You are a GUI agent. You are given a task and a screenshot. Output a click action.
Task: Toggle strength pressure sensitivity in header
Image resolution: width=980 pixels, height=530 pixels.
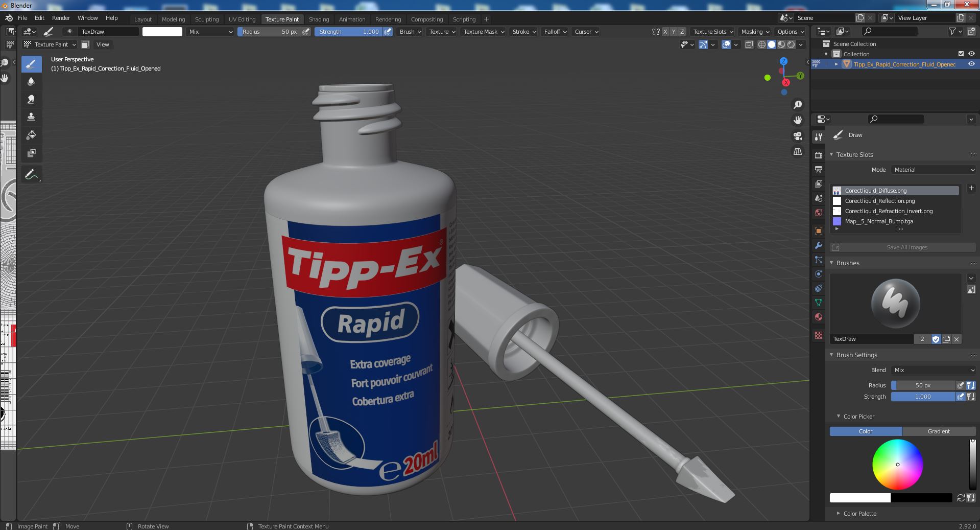click(x=388, y=32)
